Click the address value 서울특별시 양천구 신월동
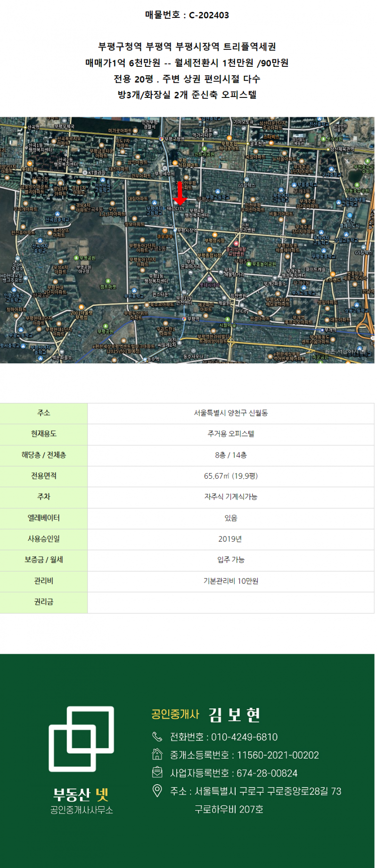Image resolution: width=377 pixels, height=868 pixels. tap(230, 413)
